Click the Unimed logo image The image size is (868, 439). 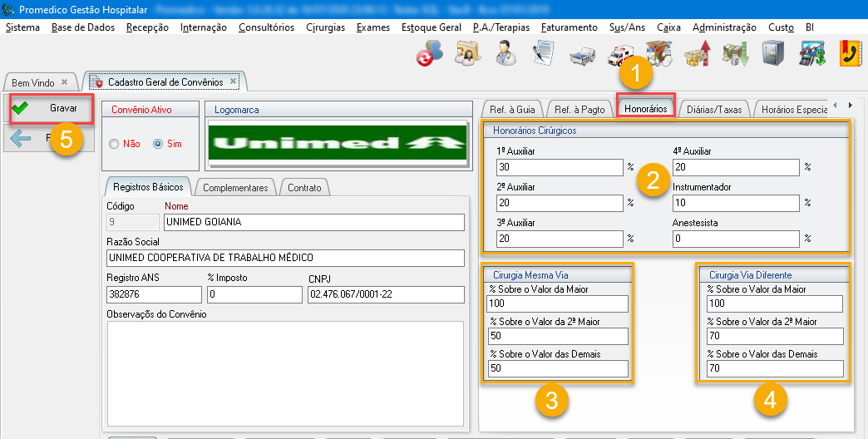click(x=337, y=142)
